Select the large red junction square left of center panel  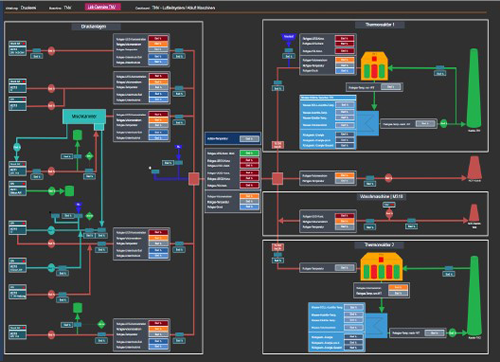(194, 179)
